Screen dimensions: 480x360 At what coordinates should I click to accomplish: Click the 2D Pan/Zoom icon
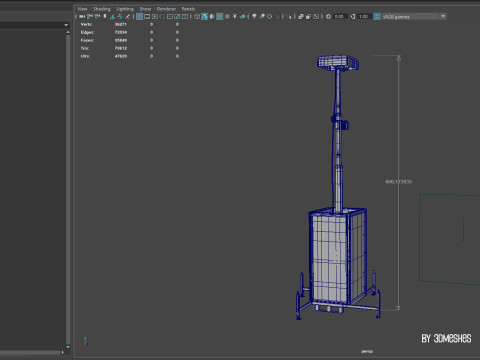pyautogui.click(x=120, y=16)
